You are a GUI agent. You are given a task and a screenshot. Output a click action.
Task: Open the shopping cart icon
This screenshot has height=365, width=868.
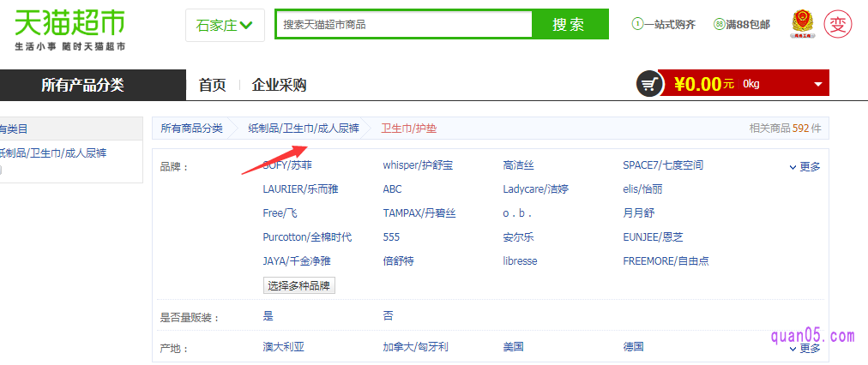pyautogui.click(x=649, y=84)
